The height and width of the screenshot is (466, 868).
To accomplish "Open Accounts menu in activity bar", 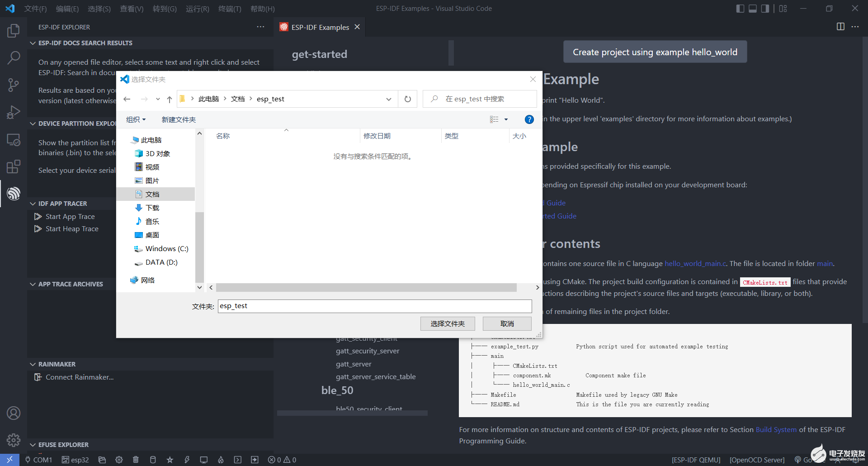I will pos(14,413).
